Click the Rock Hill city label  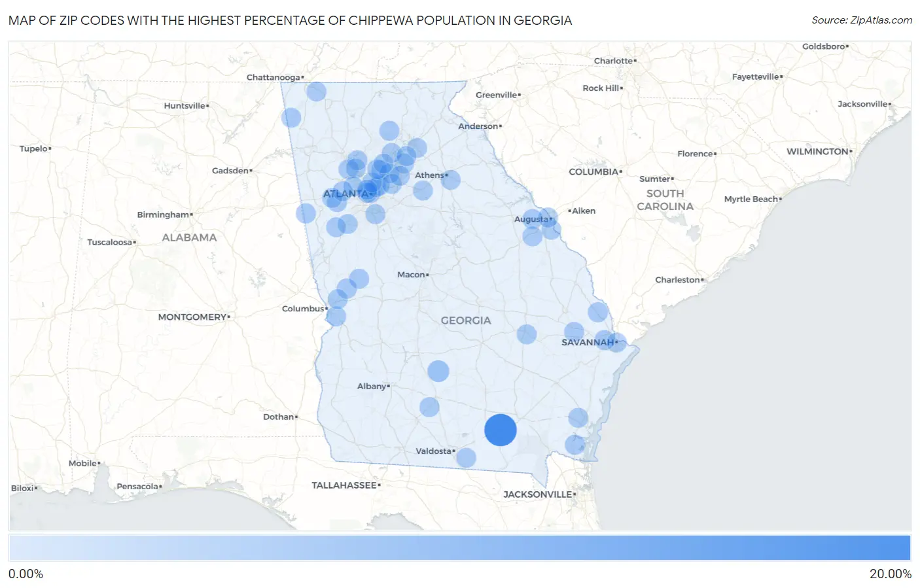tap(601, 88)
